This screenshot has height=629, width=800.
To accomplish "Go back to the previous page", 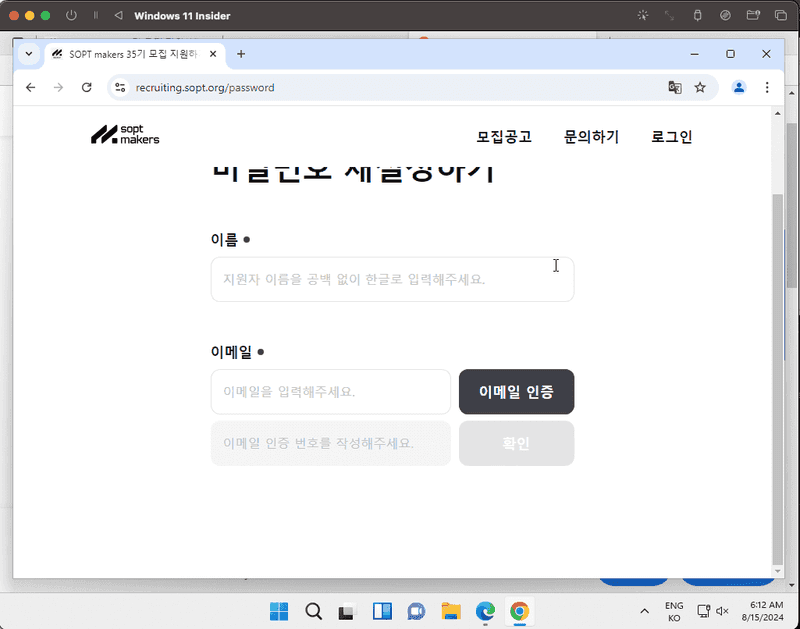I will (30, 87).
